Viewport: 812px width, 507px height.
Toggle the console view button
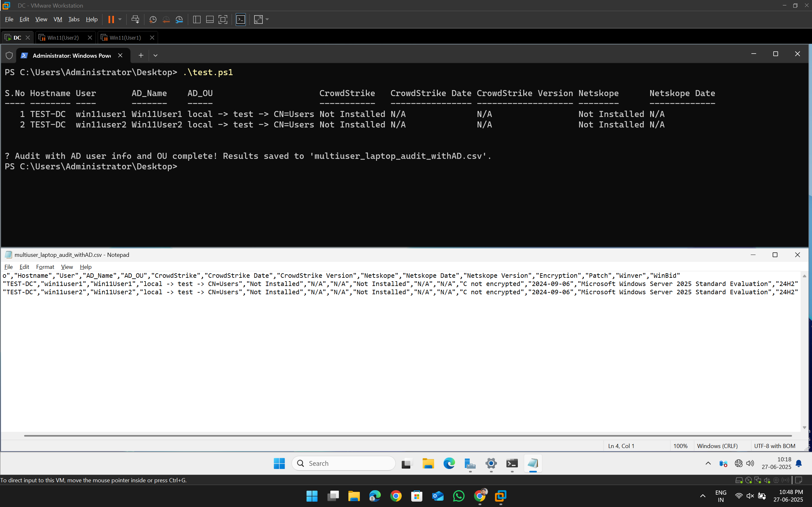click(241, 19)
